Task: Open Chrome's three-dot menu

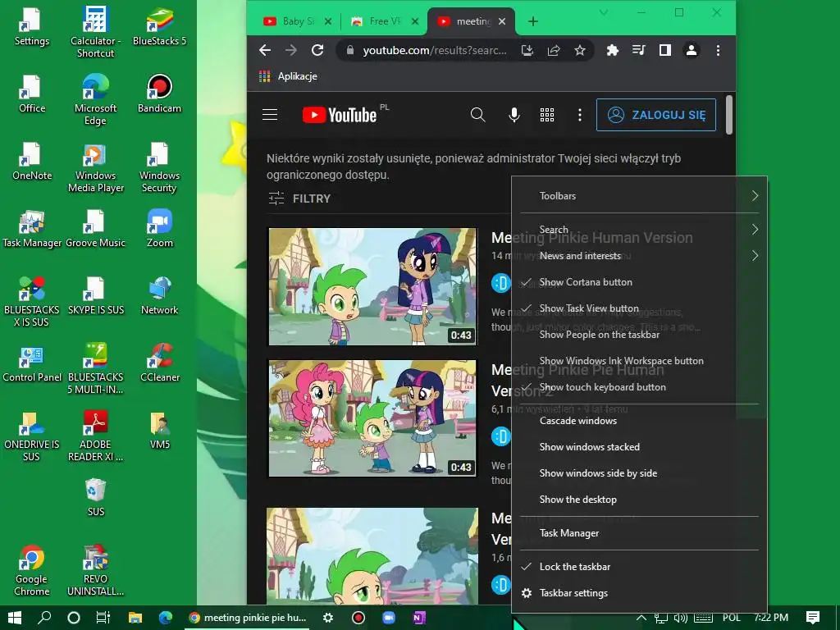Action: click(x=718, y=50)
